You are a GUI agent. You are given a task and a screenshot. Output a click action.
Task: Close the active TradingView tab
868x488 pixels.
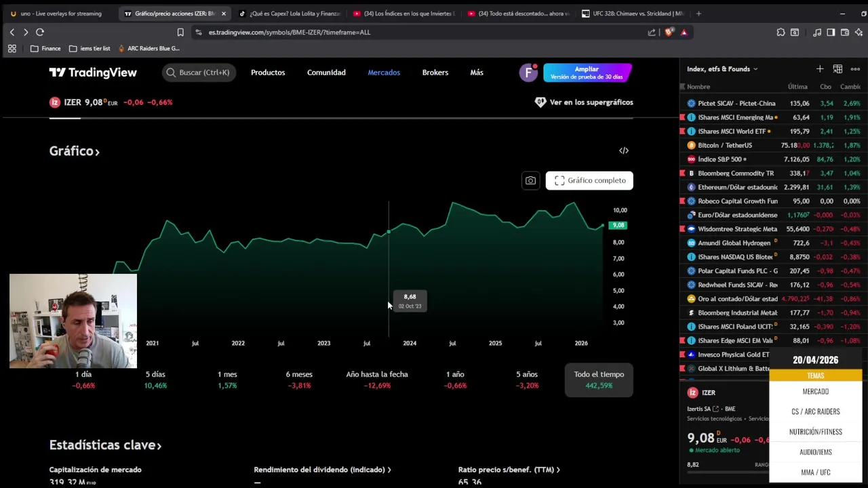(x=224, y=14)
